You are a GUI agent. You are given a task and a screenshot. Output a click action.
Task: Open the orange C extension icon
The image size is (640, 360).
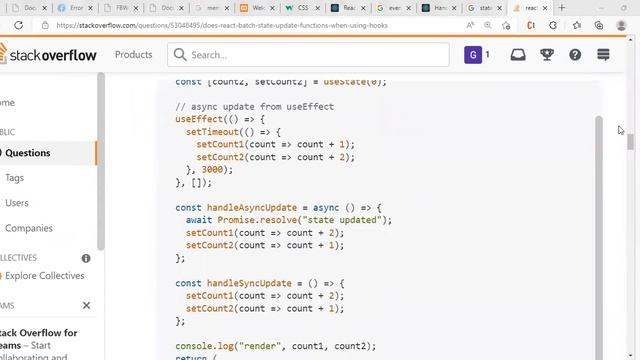click(x=531, y=25)
